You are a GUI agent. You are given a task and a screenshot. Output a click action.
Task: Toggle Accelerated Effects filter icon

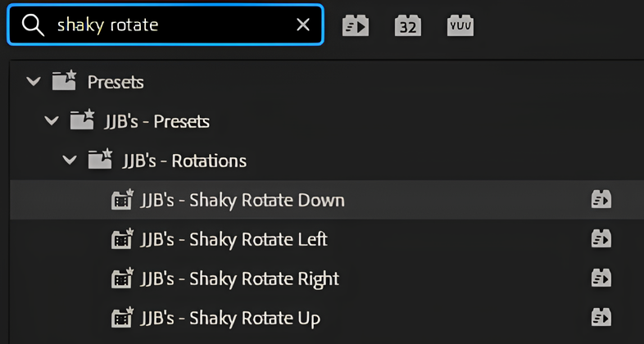tap(356, 25)
